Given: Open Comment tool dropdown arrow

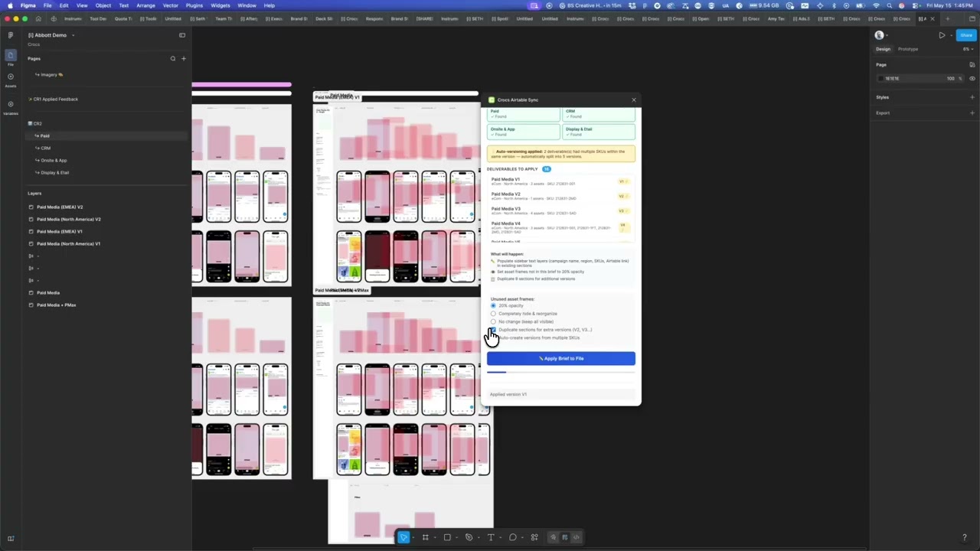Looking at the screenshot, I should point(521,537).
